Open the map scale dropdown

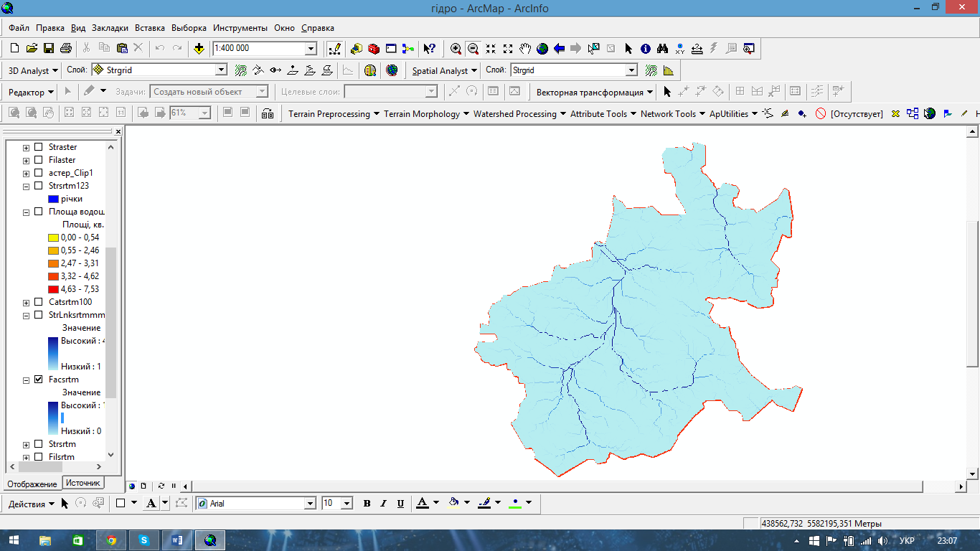tap(311, 49)
